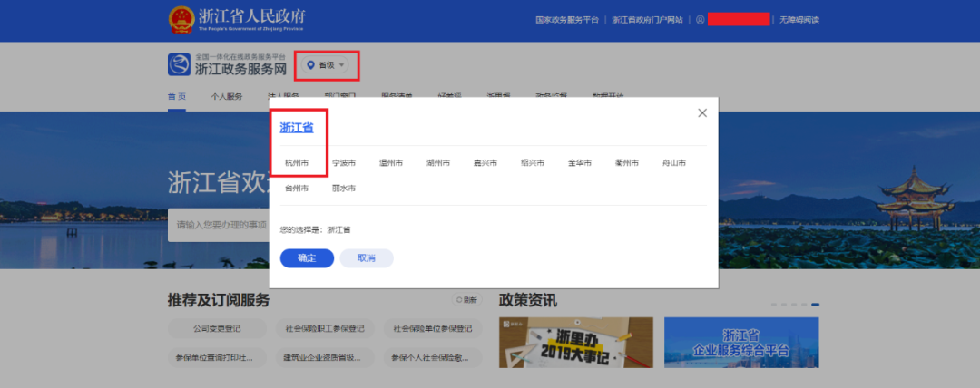Go to 首页 tab
Image resolution: width=980 pixels, height=388 pixels.
click(177, 97)
